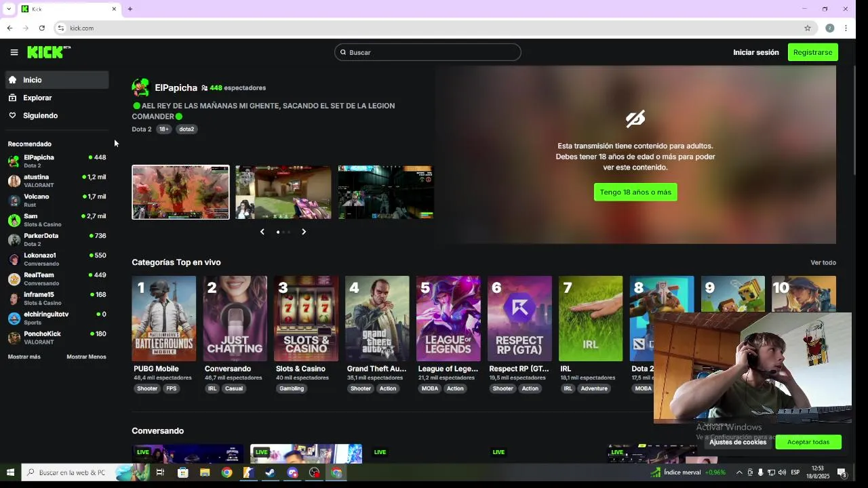Open Sam Slots & Casino channel
Image resolution: width=868 pixels, height=488 pixels.
pyautogui.click(x=57, y=220)
